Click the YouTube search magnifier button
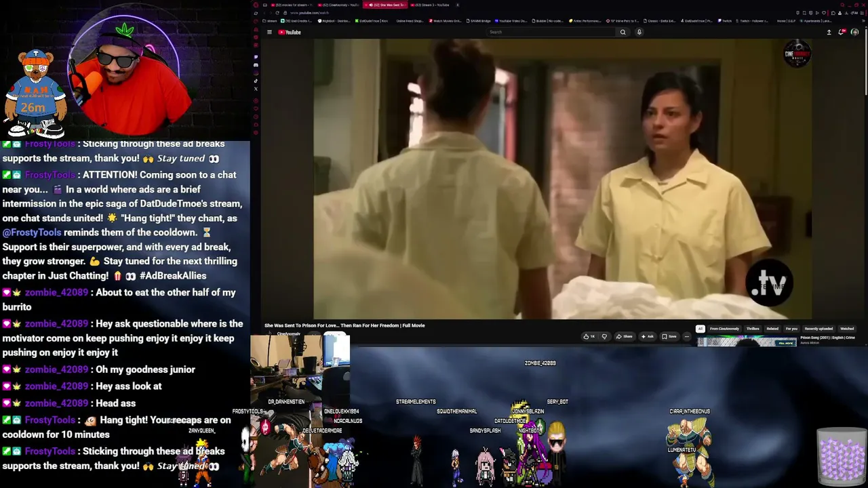The height and width of the screenshot is (488, 868). [623, 32]
